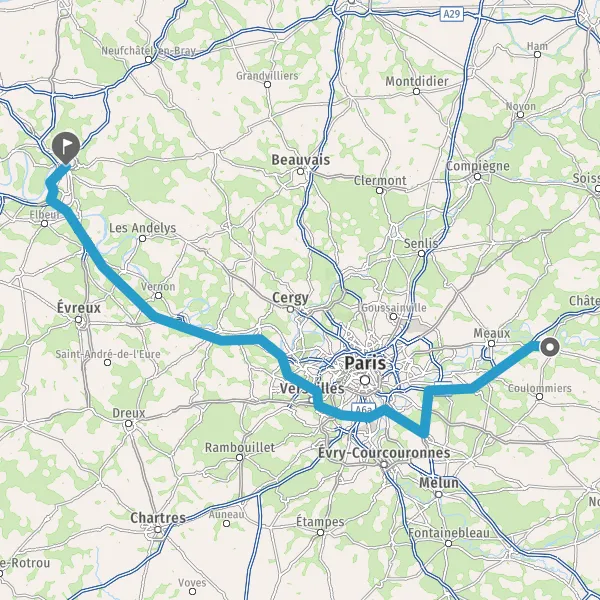Click the Melun town marker dot
Screen dimensions: 600x600
pos(439,494)
